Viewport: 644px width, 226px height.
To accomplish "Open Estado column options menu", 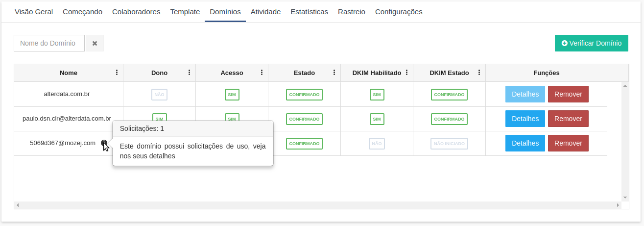I will pos(334,73).
